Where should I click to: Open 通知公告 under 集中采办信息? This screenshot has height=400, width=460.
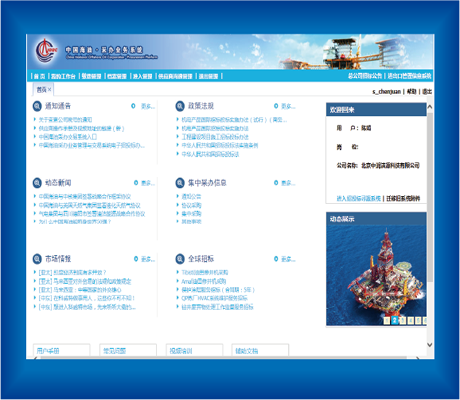(x=191, y=197)
